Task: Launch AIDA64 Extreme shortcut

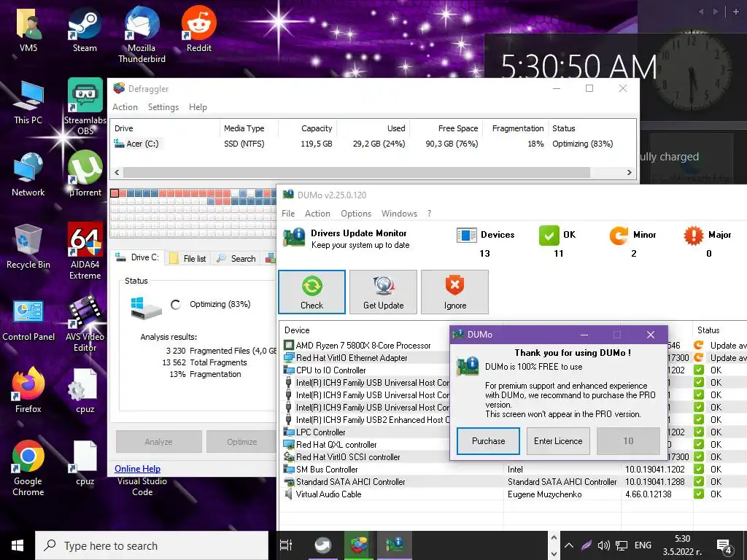Action: [85, 251]
